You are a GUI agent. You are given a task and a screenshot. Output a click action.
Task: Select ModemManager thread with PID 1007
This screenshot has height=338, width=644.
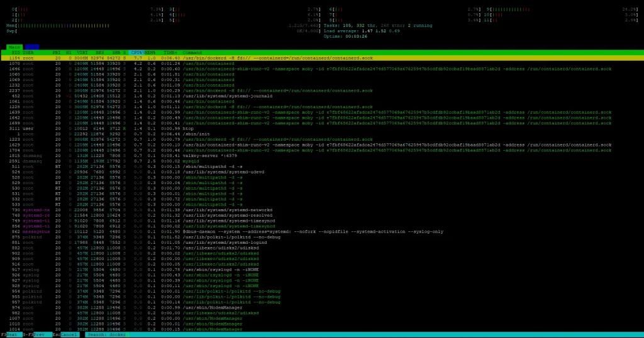coord(322,319)
